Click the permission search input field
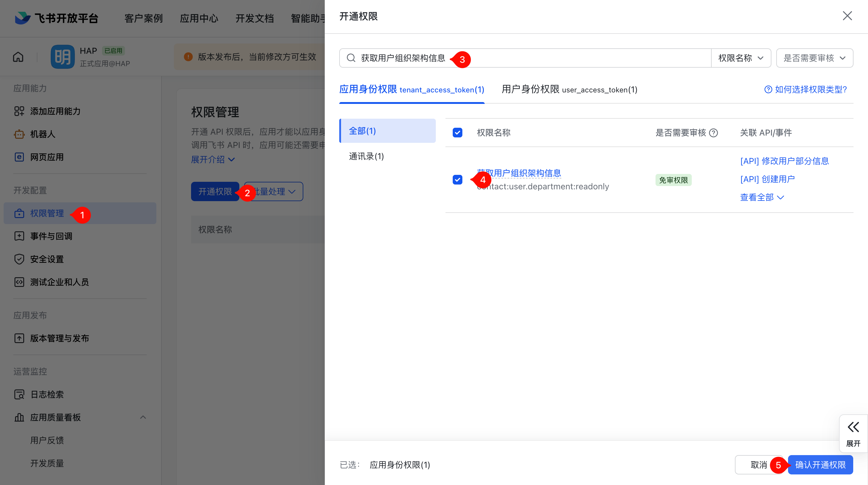 tap(525, 58)
